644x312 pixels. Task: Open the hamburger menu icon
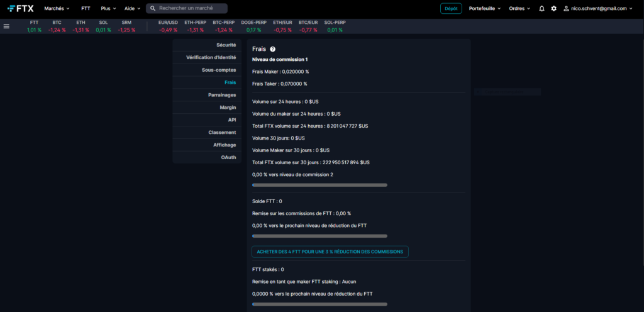point(6,26)
